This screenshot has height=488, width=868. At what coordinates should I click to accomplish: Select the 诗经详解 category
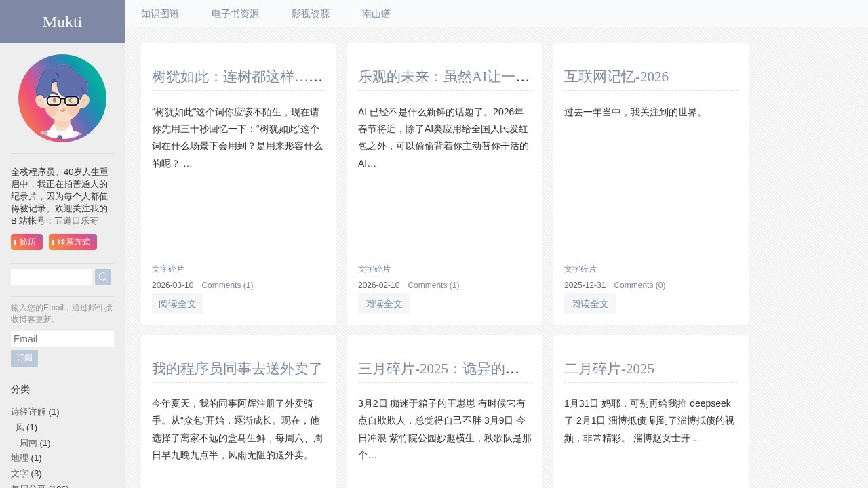tap(28, 412)
